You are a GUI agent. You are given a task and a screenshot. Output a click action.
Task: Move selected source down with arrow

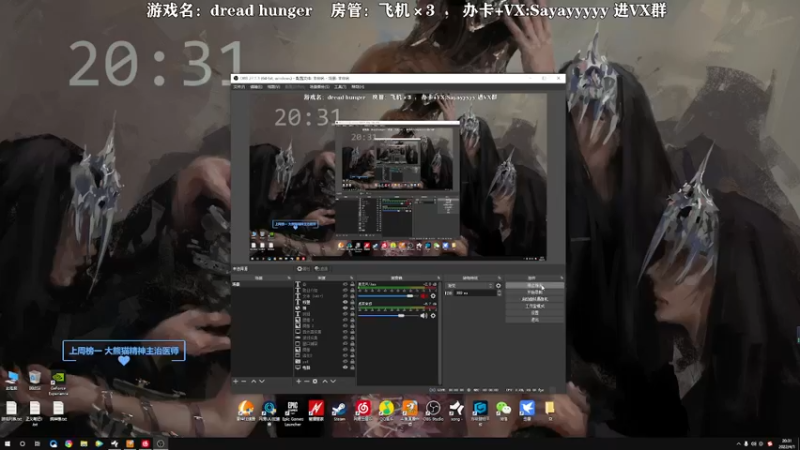click(x=333, y=381)
